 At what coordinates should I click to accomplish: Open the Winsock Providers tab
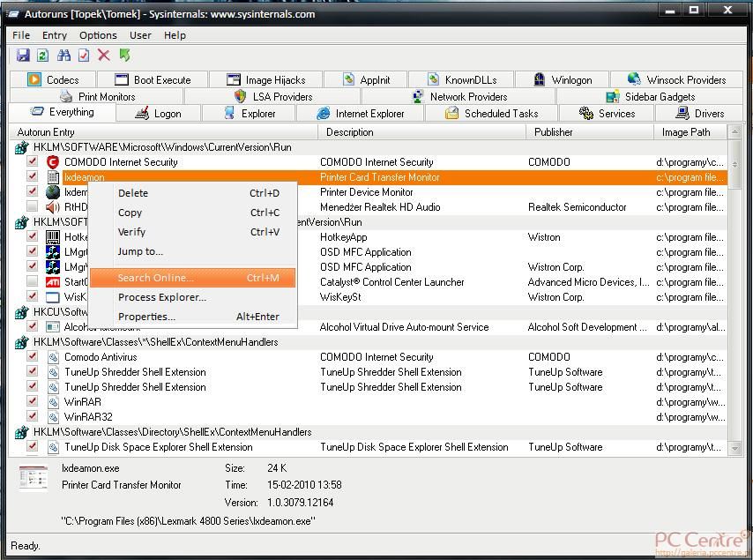676,79
